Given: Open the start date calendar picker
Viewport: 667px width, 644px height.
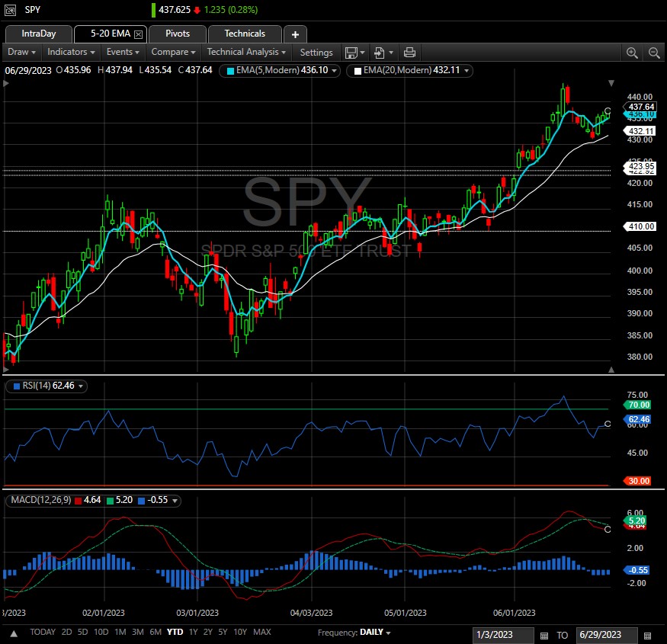Looking at the screenshot, I should (544, 635).
